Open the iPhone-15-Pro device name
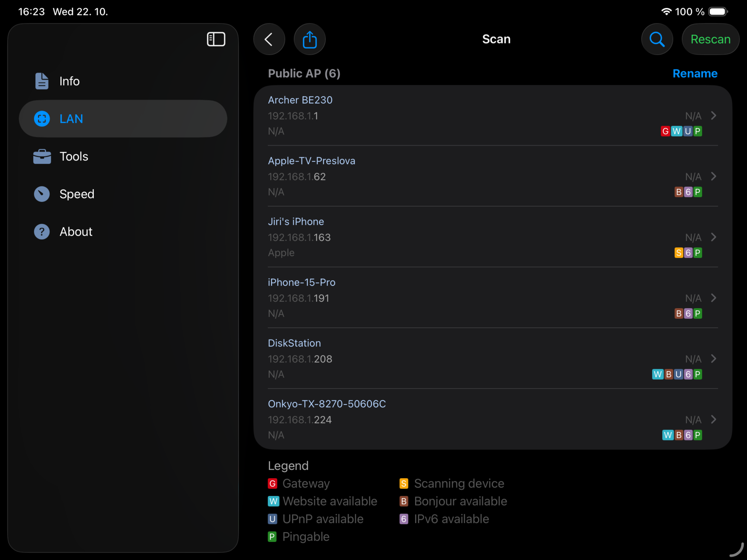This screenshot has width=747, height=560. click(x=302, y=282)
